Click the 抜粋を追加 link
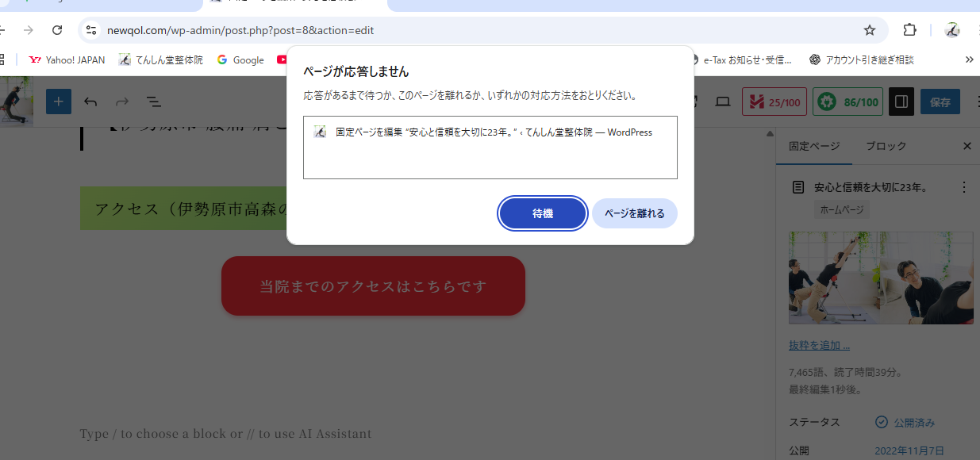This screenshot has height=460, width=980. click(x=819, y=346)
